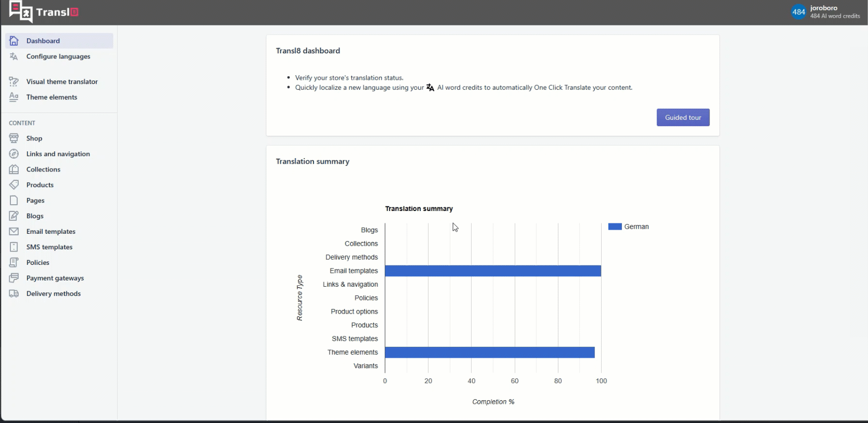Click the Products tag icon
The height and width of the screenshot is (423, 868).
(14, 185)
